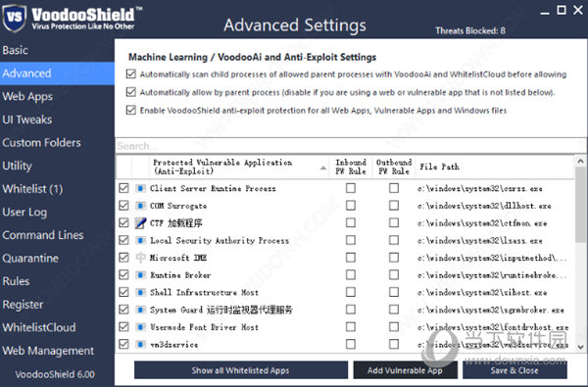This screenshot has width=588, height=387.
Task: Switch to the Command Lines section
Action: [x=43, y=235]
